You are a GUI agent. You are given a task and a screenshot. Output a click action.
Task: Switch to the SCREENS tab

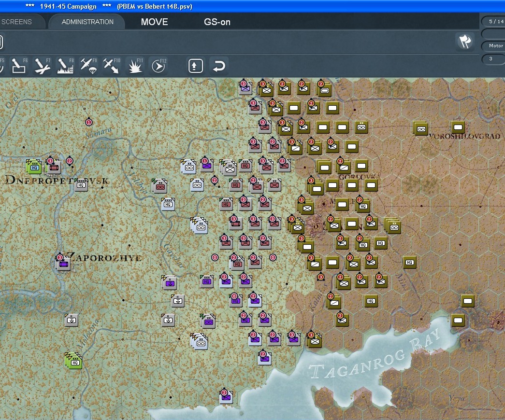point(17,22)
